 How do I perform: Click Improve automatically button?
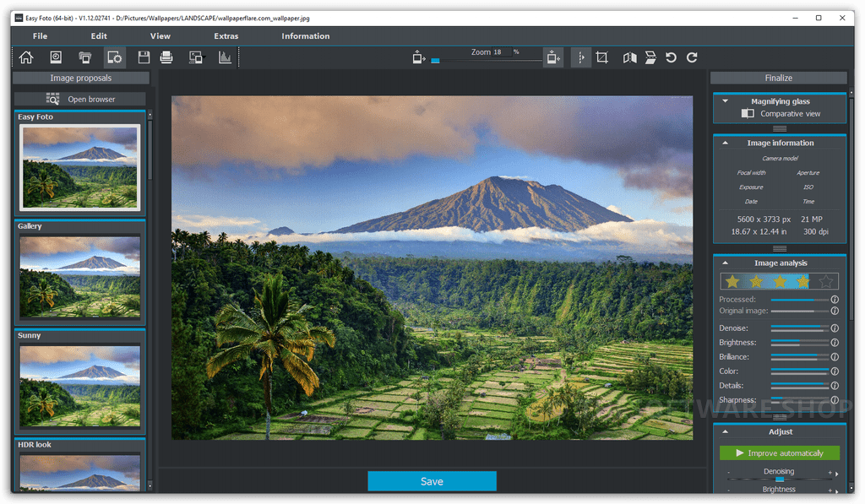point(780,453)
